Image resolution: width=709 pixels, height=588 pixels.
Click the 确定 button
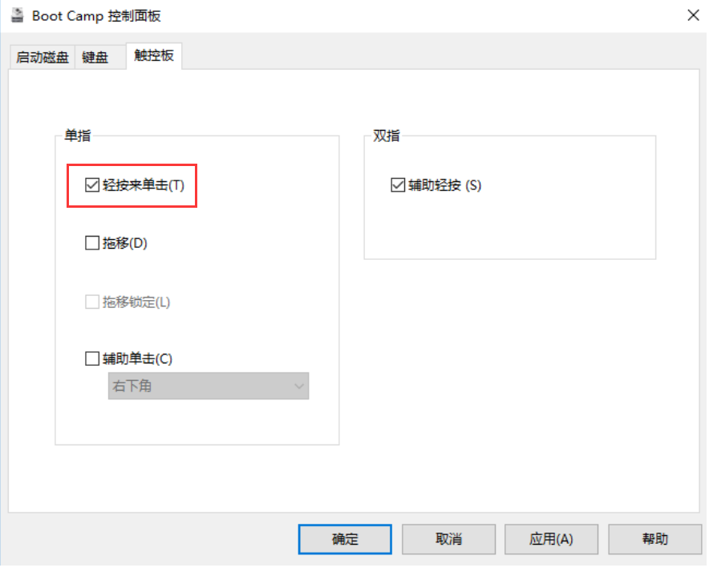(x=344, y=539)
